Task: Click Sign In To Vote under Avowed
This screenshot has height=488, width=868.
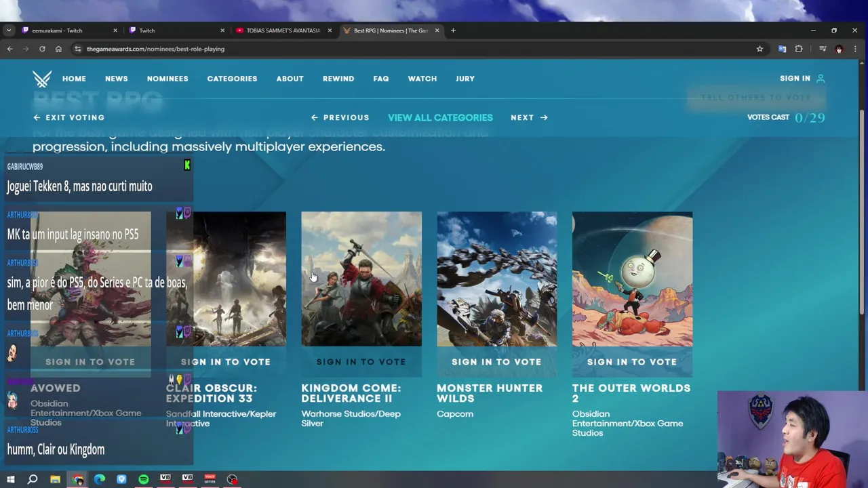Action: [90, 362]
